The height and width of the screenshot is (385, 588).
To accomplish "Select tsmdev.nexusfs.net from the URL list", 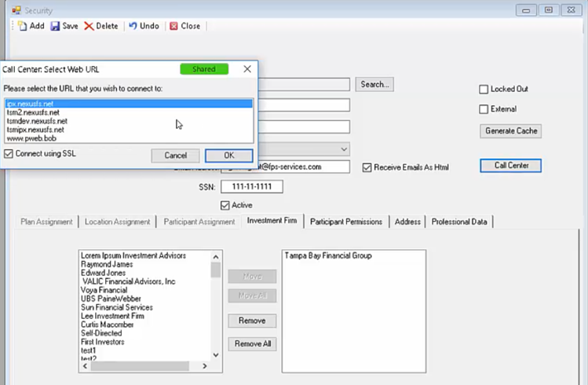I will (x=37, y=121).
